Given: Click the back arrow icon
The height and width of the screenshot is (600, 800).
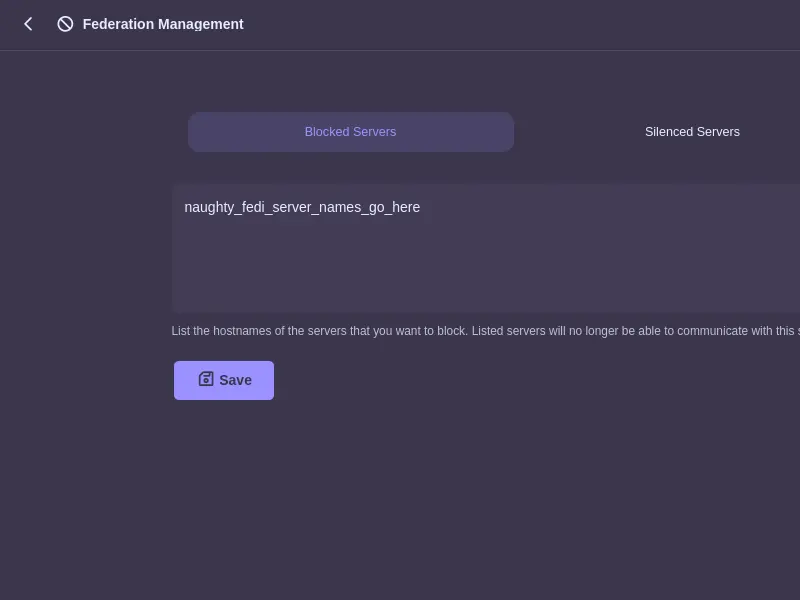Looking at the screenshot, I should [x=28, y=24].
